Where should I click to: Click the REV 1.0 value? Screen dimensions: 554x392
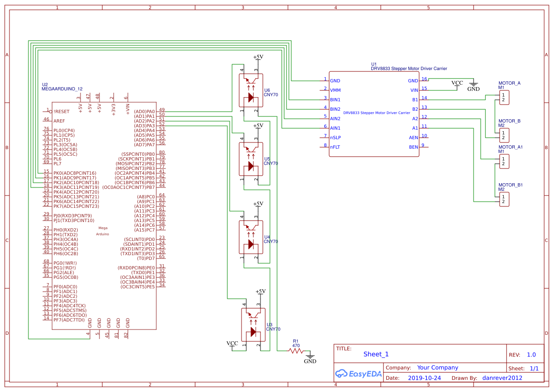coord(531,355)
